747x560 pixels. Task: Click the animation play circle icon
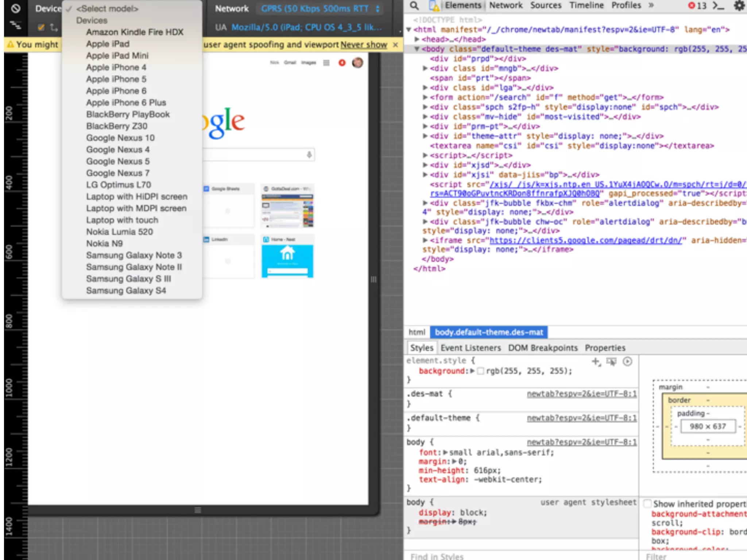pos(627,361)
